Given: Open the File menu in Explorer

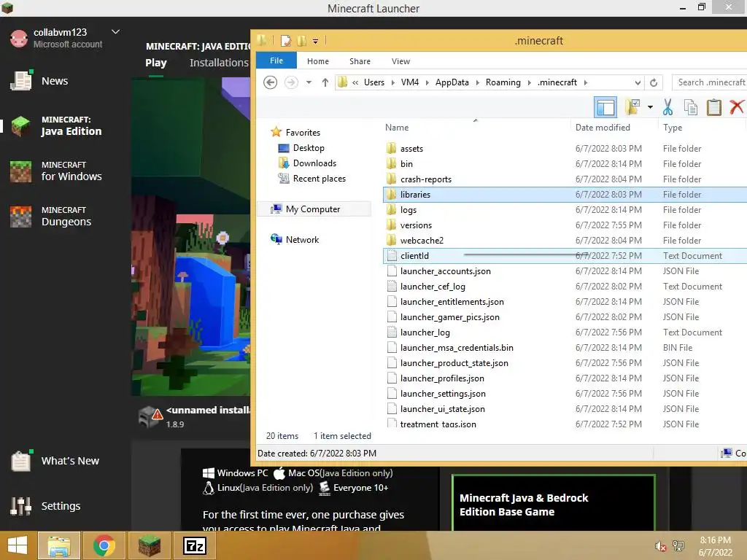Looking at the screenshot, I should [x=276, y=61].
